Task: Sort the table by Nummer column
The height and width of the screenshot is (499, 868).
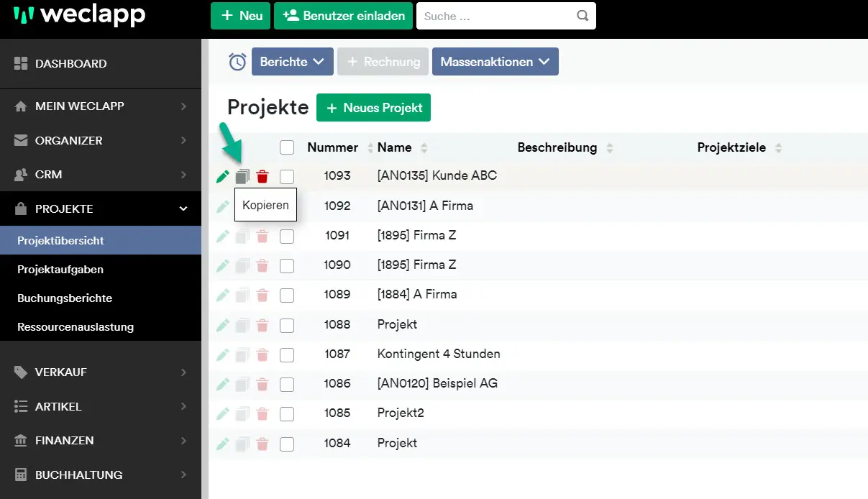Action: coord(333,147)
